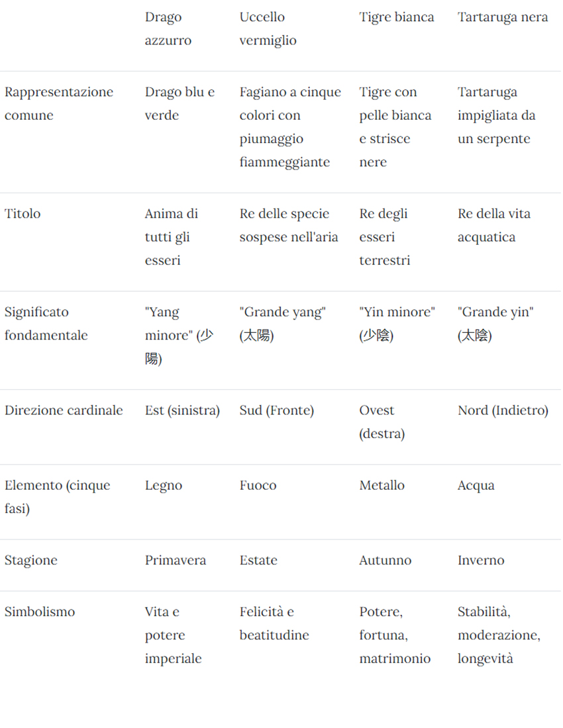Click the "Primavera" season cell
The width and height of the screenshot is (563, 728).
click(x=176, y=561)
